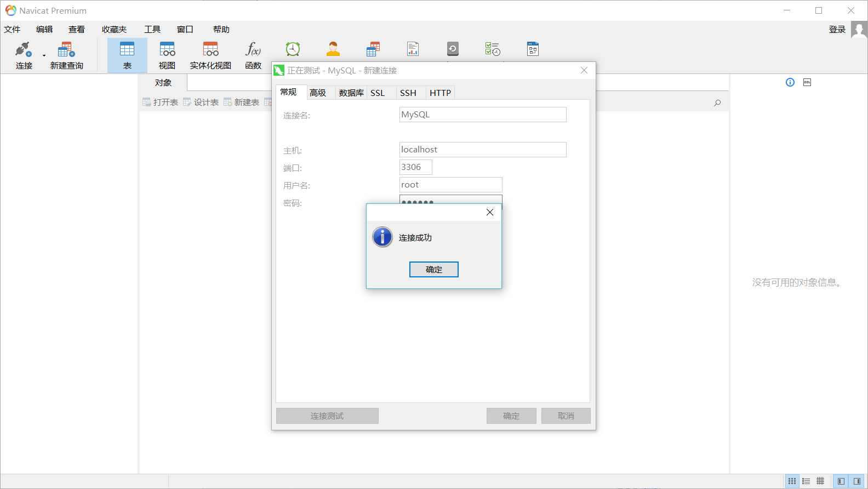This screenshot has width=868, height=489.
Task: Close the 连接成功 message box
Action: (x=490, y=212)
